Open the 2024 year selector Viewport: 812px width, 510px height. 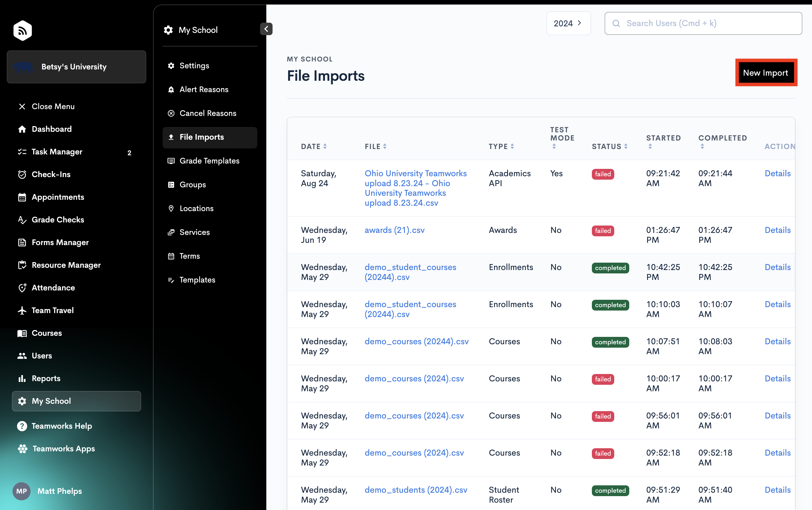[x=568, y=23]
